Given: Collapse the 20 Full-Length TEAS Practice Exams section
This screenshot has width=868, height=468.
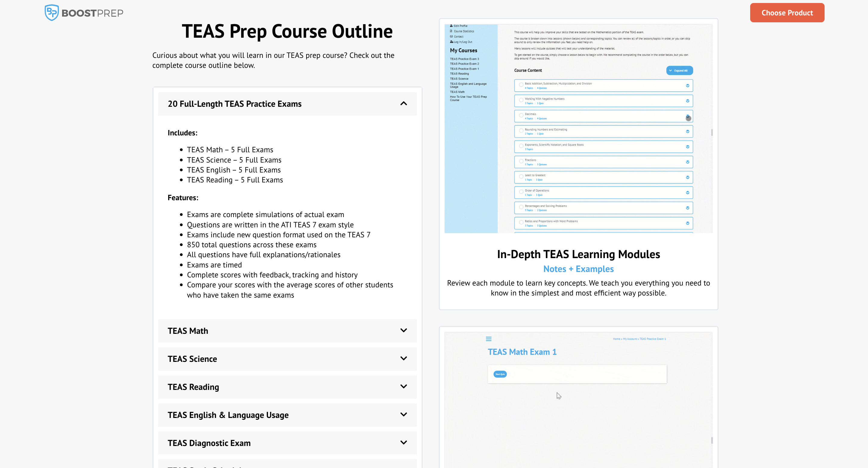Looking at the screenshot, I should click(403, 103).
